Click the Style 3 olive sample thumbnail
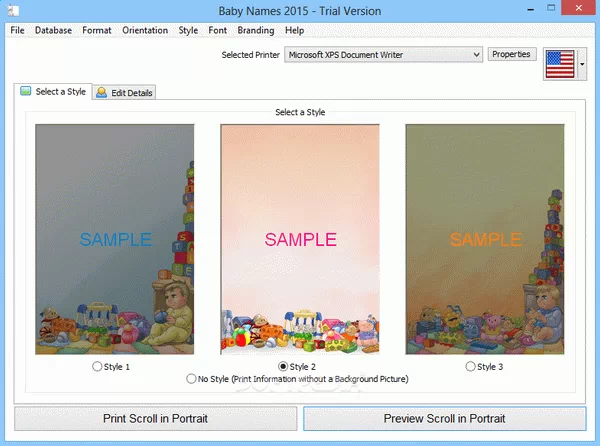 tap(485, 239)
